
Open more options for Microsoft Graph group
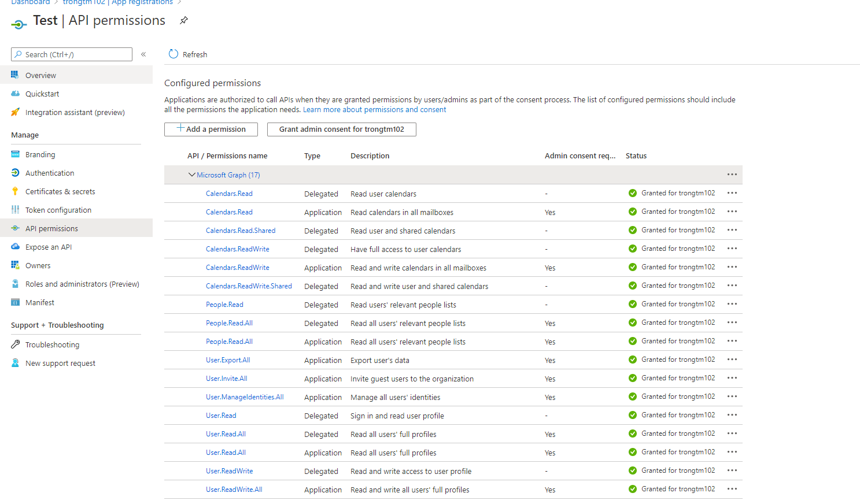pyautogui.click(x=732, y=175)
